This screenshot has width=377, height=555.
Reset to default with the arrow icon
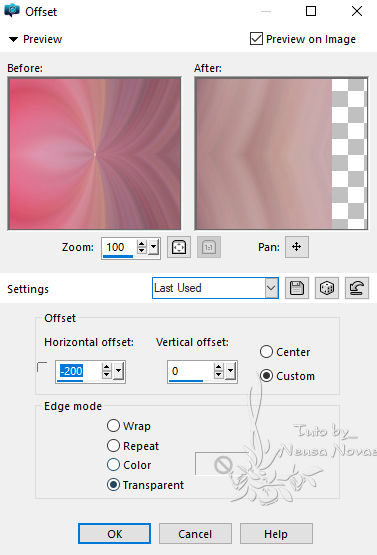click(x=357, y=288)
